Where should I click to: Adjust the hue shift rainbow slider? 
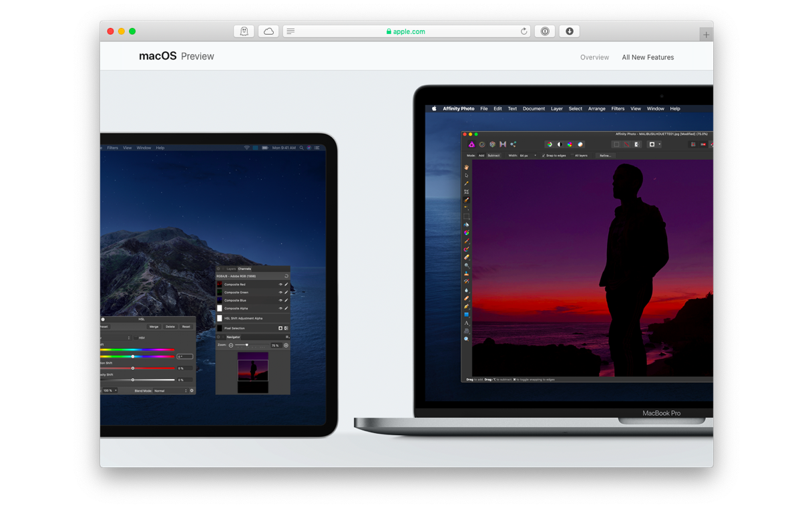(x=137, y=356)
